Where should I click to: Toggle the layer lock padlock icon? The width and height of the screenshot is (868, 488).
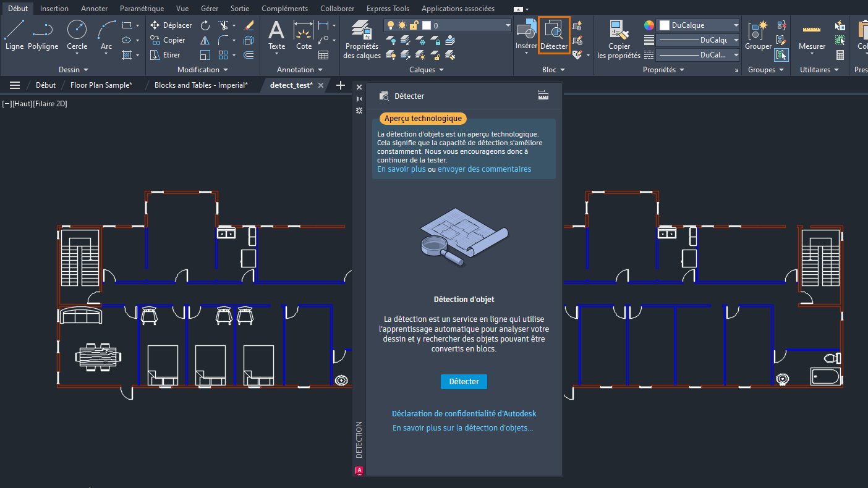tap(414, 25)
